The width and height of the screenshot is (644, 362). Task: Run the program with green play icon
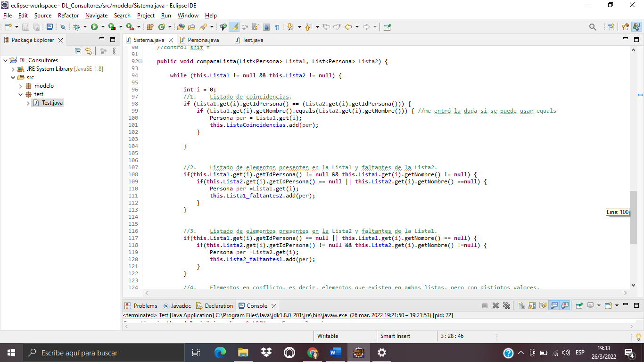click(x=94, y=27)
